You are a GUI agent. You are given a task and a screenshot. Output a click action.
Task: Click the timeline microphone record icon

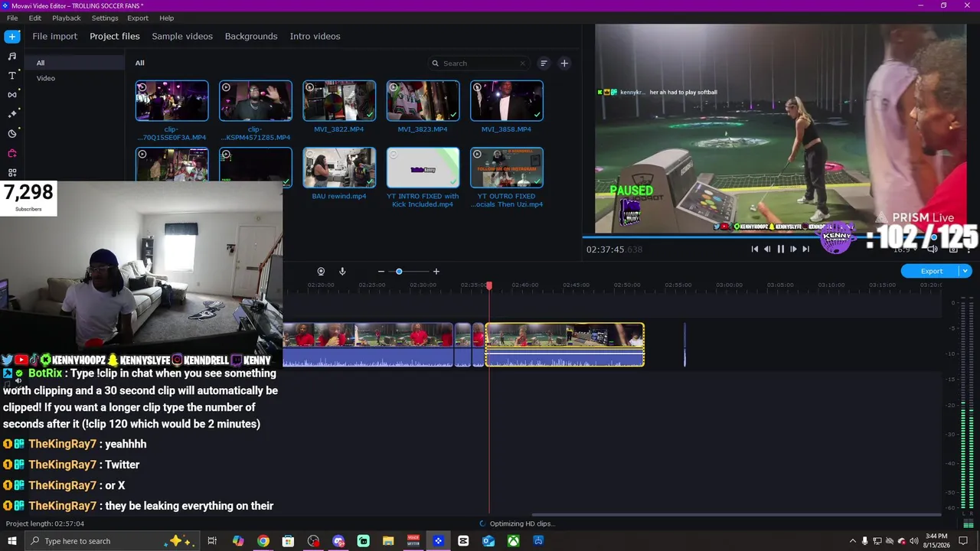tap(342, 272)
